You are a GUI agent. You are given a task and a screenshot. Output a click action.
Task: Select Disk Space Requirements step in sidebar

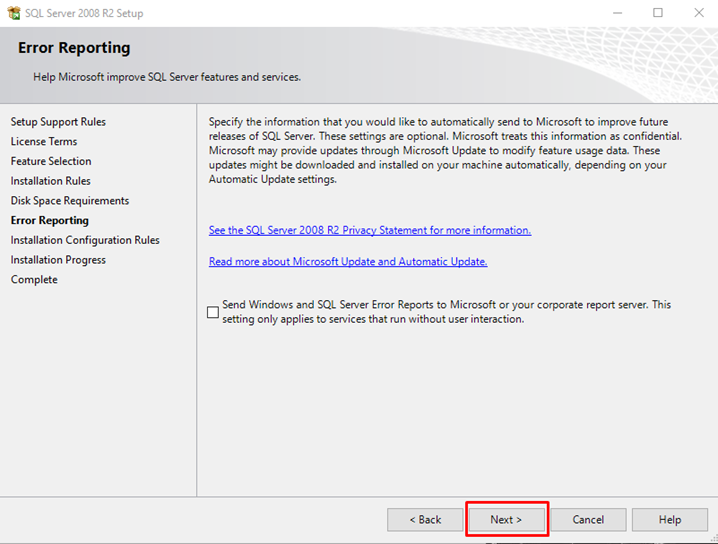coord(70,201)
